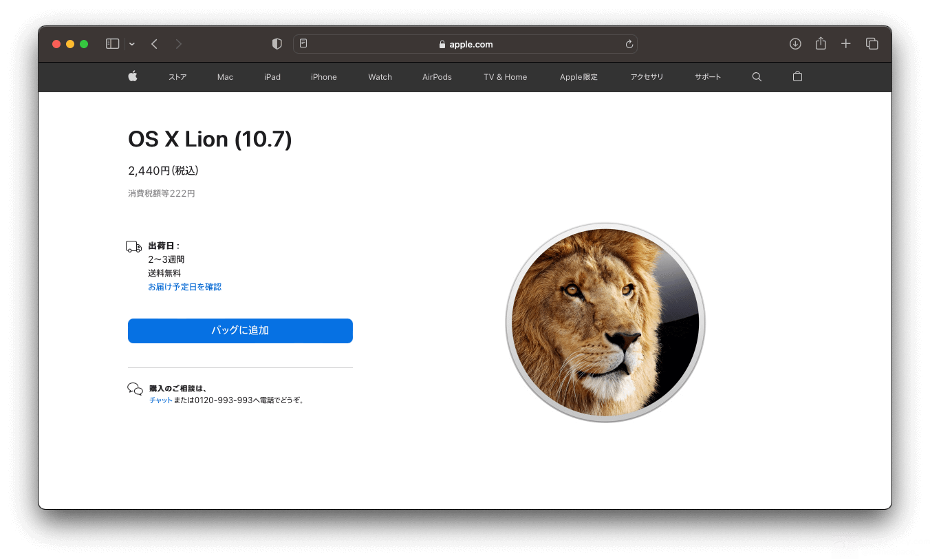Open the privacy report shield icon

click(x=277, y=44)
